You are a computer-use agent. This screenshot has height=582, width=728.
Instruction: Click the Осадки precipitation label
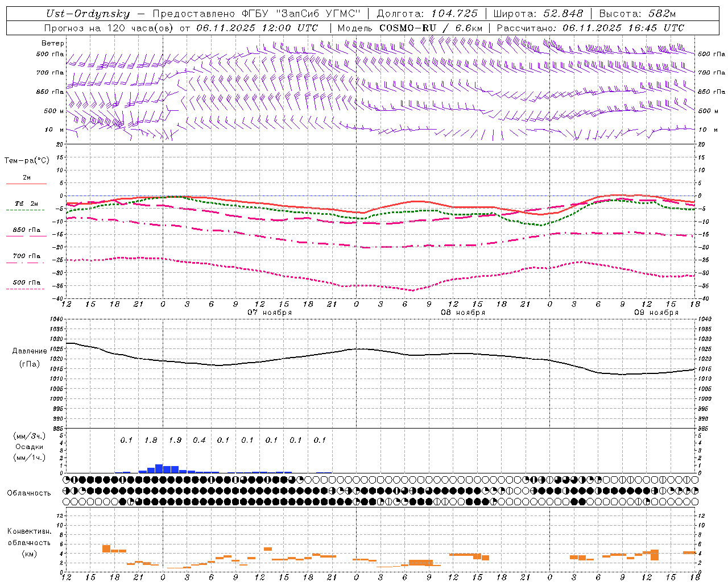pyautogui.click(x=29, y=447)
